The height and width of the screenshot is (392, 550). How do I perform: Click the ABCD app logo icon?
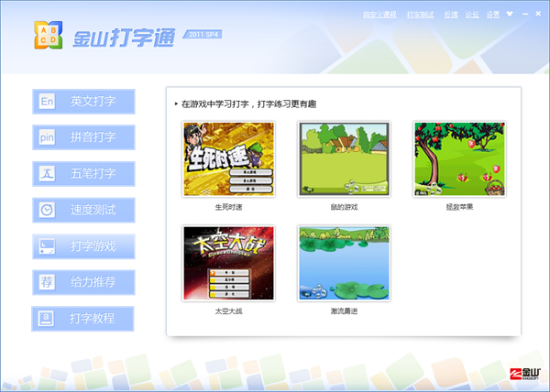46,35
